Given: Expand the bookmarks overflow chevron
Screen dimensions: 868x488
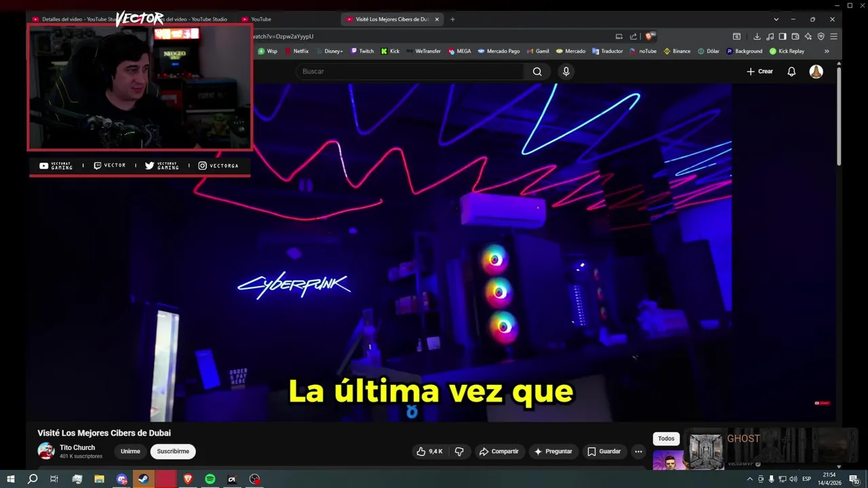Looking at the screenshot, I should pos(827,51).
